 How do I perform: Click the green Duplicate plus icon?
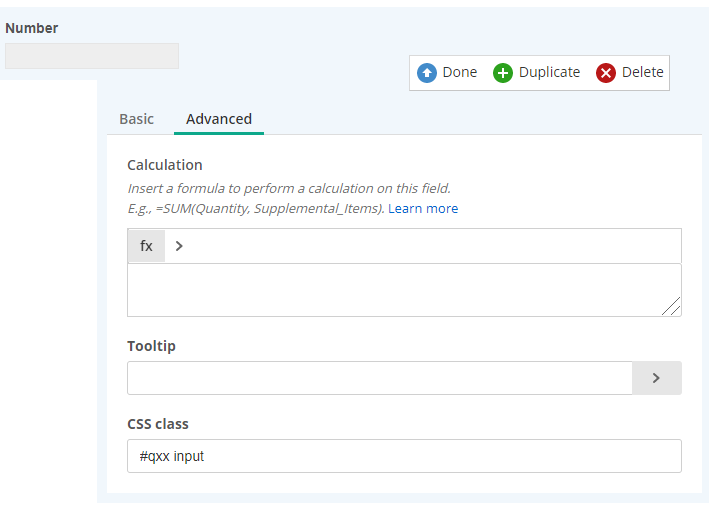(503, 73)
